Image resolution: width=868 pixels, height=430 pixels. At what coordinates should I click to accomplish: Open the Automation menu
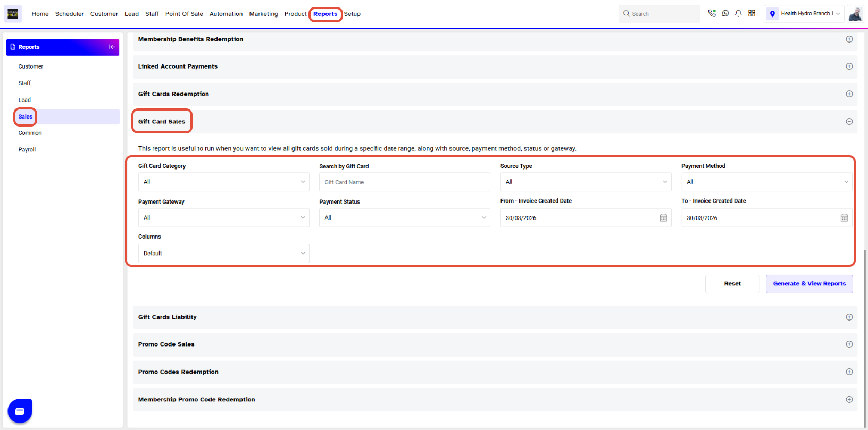pos(226,14)
